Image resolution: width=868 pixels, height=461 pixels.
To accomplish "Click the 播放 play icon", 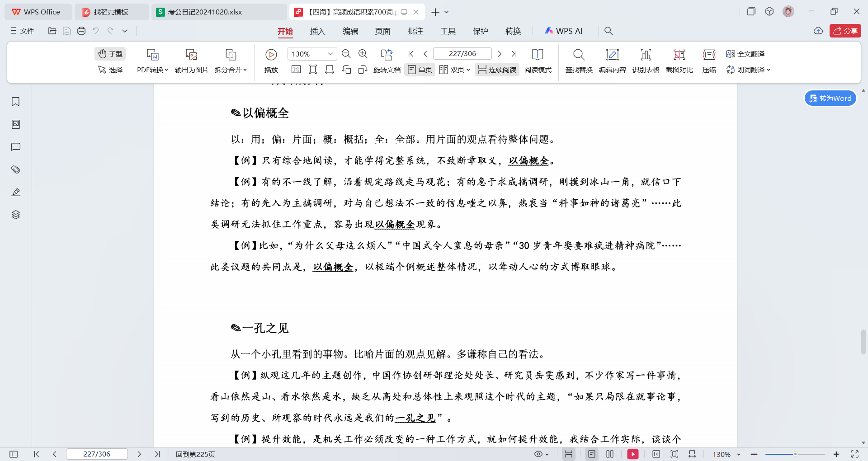I will coord(271,55).
